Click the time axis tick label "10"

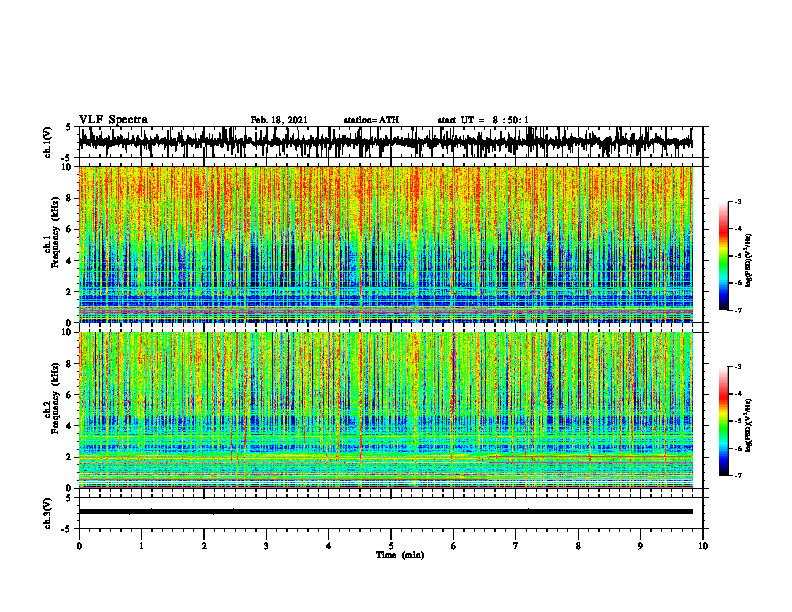coord(703,546)
